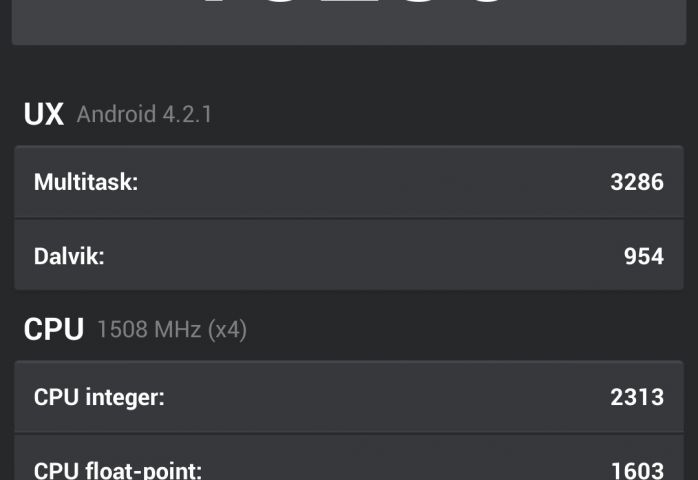
Task: Tap the large total score number
Action: pyautogui.click(x=350, y=8)
